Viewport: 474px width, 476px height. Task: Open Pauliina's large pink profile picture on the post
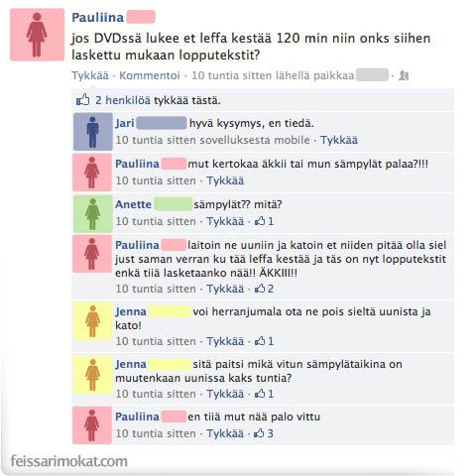(x=37, y=35)
